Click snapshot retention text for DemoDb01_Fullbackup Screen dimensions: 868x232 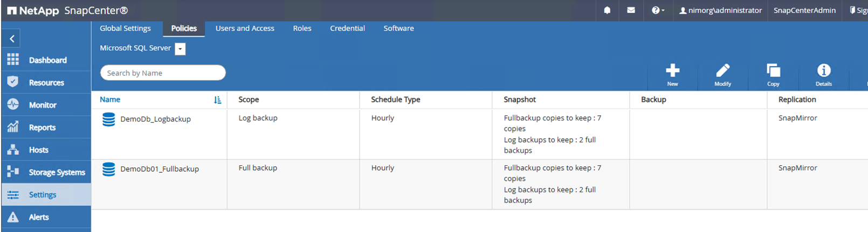552,184
